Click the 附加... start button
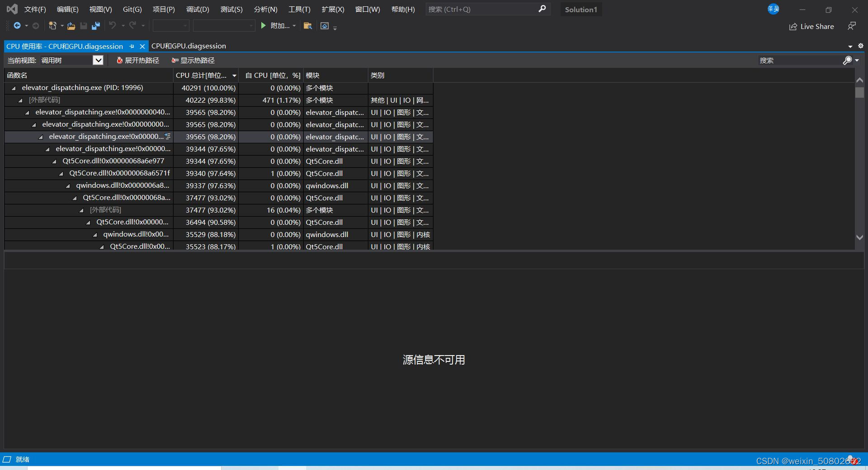Screen dimensions: 868x470 [x=275, y=26]
